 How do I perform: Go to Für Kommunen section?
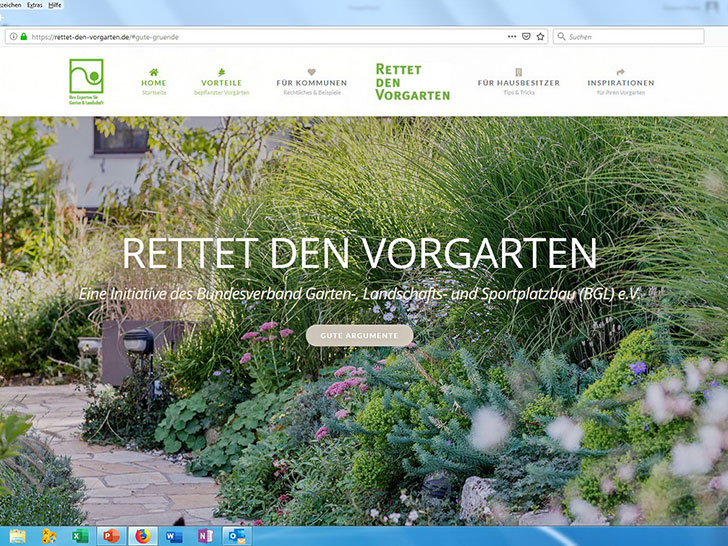[312, 82]
